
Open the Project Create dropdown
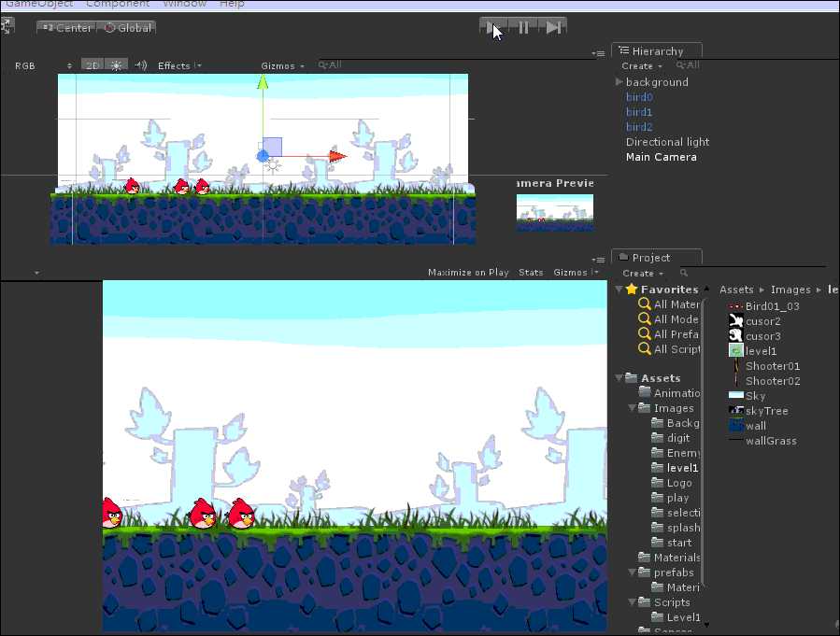pyautogui.click(x=643, y=273)
